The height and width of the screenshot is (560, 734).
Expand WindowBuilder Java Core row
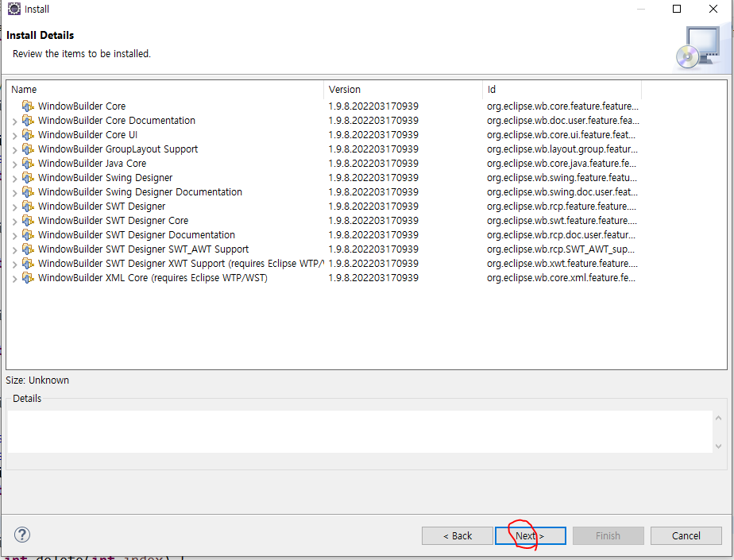point(14,164)
